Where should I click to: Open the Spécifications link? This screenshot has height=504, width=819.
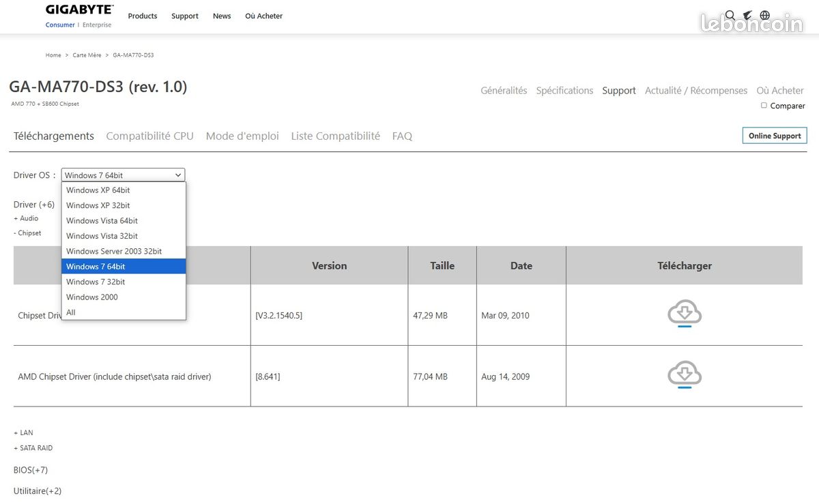pyautogui.click(x=564, y=90)
